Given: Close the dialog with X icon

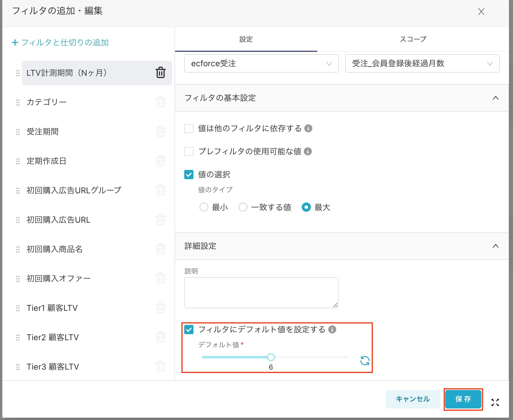Looking at the screenshot, I should pos(481,12).
